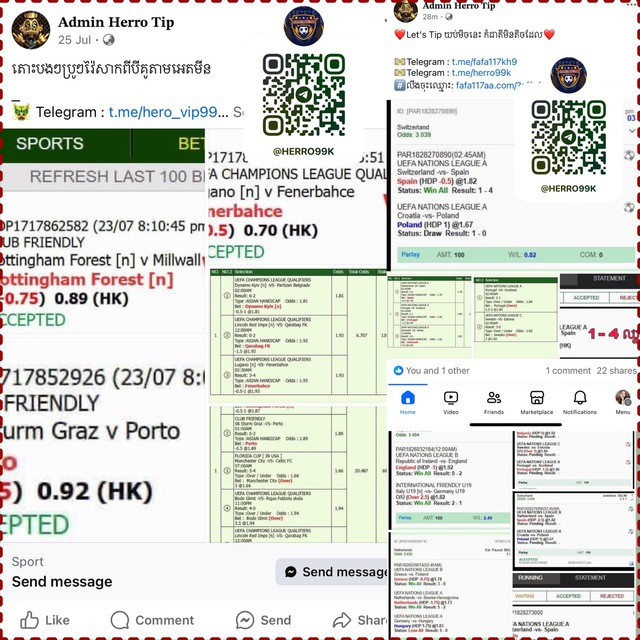Click the public globe icon beside 25 Jul
Viewport: 640px width, 640px height.
pyautogui.click(x=109, y=40)
